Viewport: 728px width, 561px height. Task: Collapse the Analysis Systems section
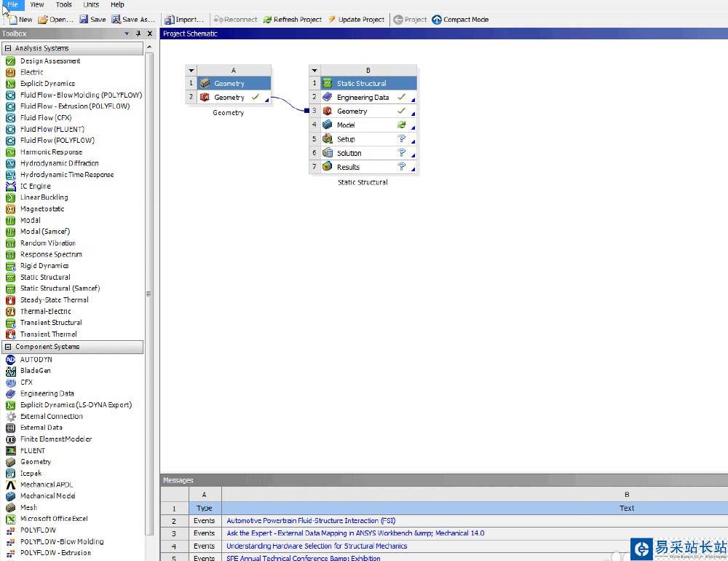pos(8,48)
